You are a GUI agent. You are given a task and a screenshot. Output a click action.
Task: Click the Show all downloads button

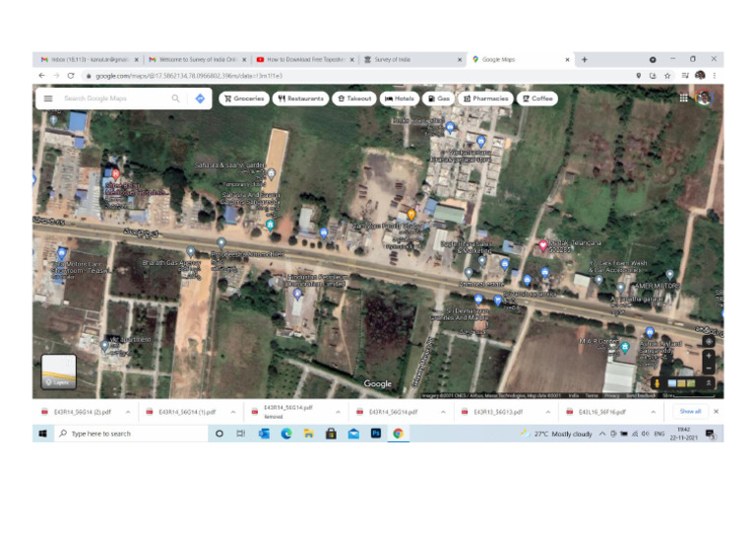click(x=690, y=411)
